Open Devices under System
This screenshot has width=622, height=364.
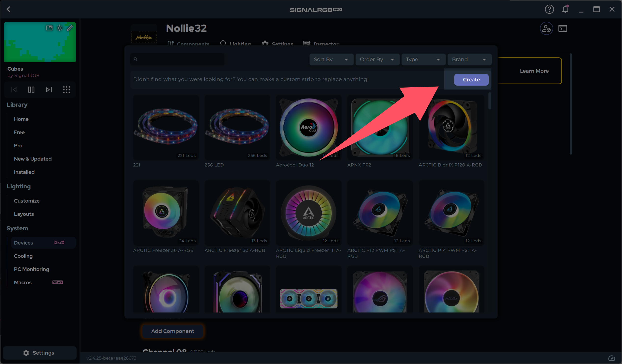point(43,243)
